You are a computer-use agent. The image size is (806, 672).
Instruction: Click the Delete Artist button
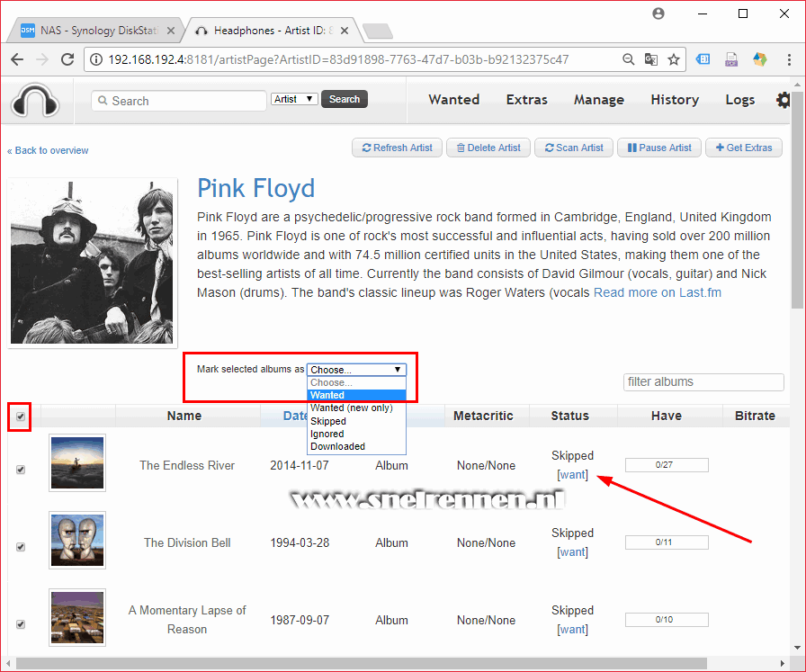tap(488, 148)
